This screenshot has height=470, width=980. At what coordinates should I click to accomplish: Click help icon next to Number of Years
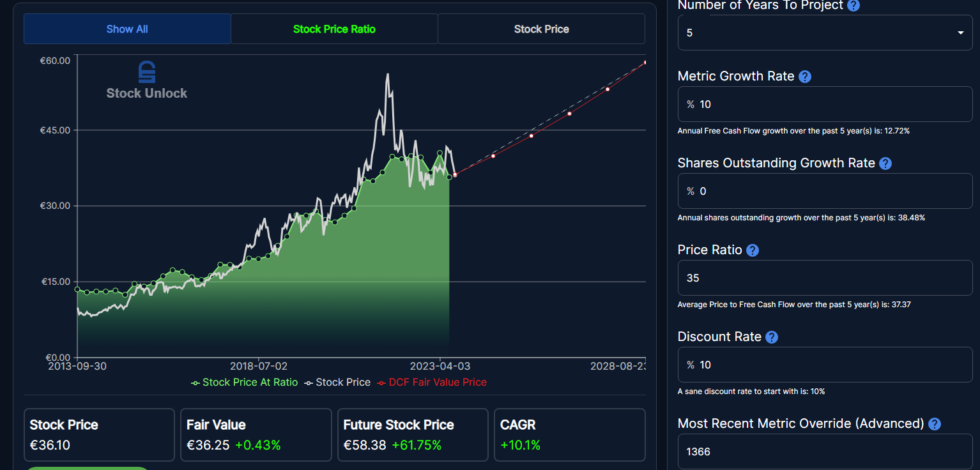coord(853,5)
